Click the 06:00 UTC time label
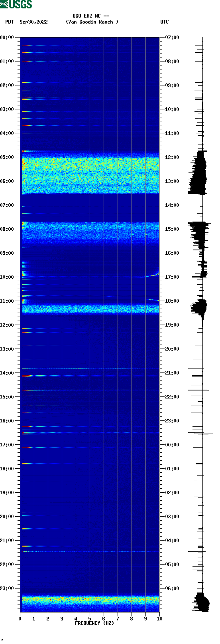 point(172,589)
